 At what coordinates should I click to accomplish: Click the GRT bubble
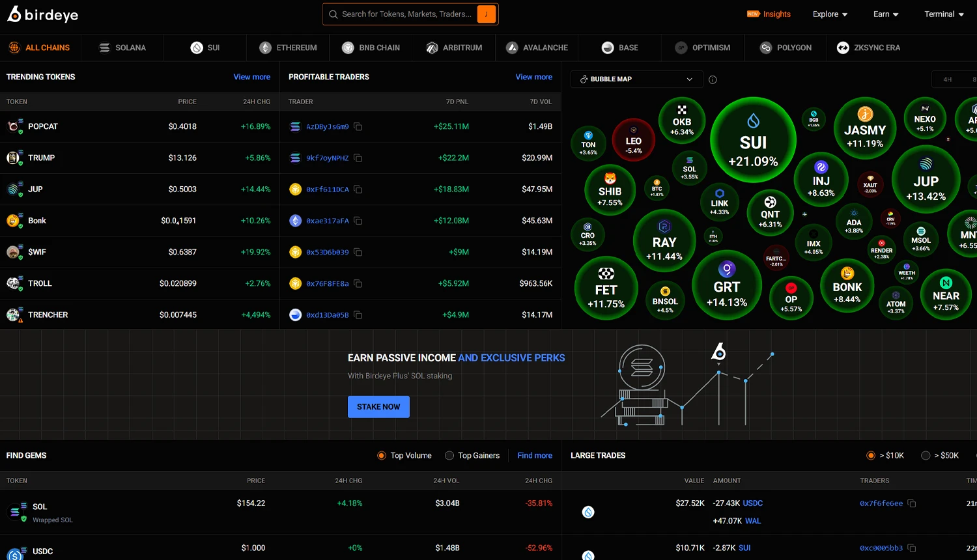[727, 285]
